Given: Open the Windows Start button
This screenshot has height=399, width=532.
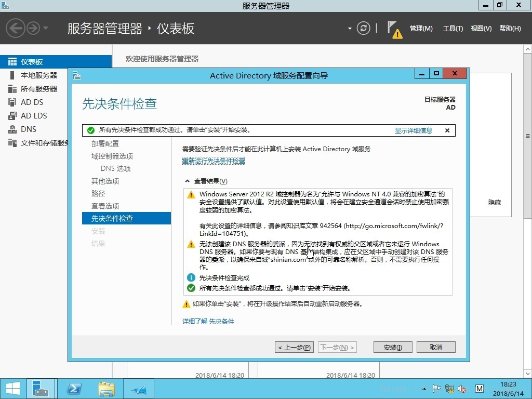Looking at the screenshot, I should tap(13, 389).
